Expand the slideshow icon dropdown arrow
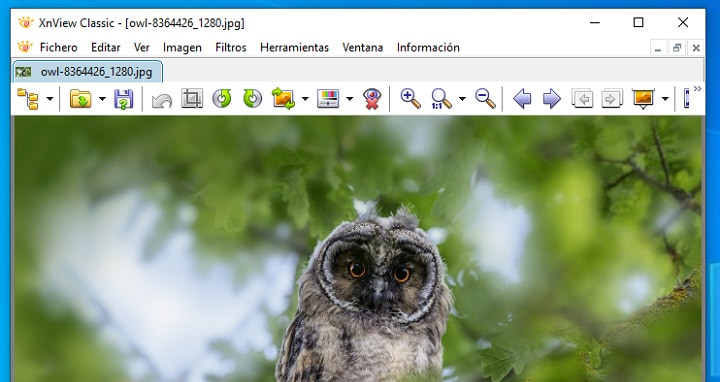720x382 pixels. 664,99
